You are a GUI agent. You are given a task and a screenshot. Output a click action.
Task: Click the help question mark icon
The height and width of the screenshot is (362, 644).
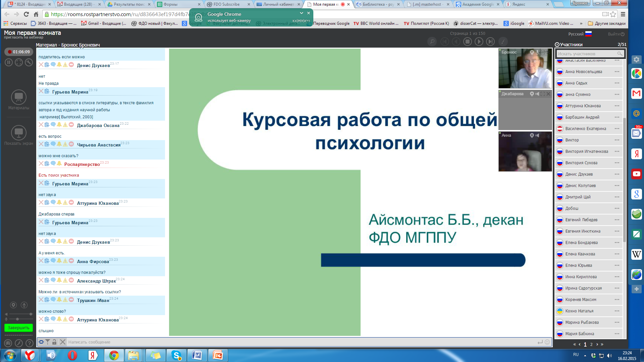pos(30,343)
